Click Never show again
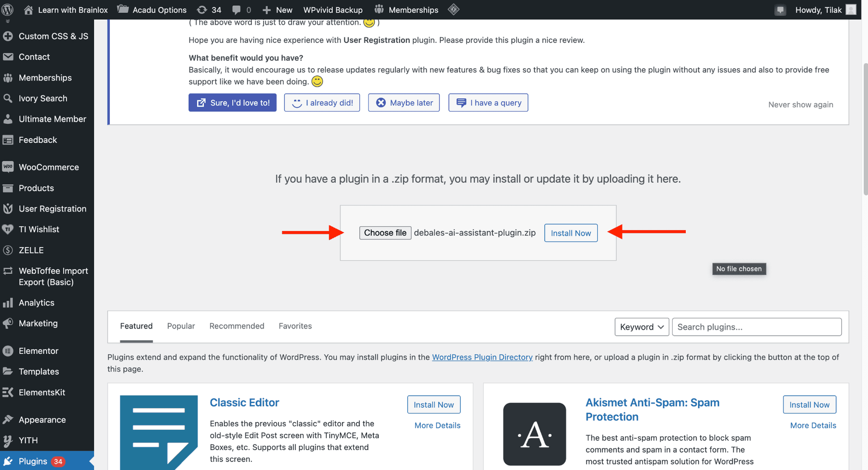This screenshot has width=868, height=470. pyautogui.click(x=800, y=104)
